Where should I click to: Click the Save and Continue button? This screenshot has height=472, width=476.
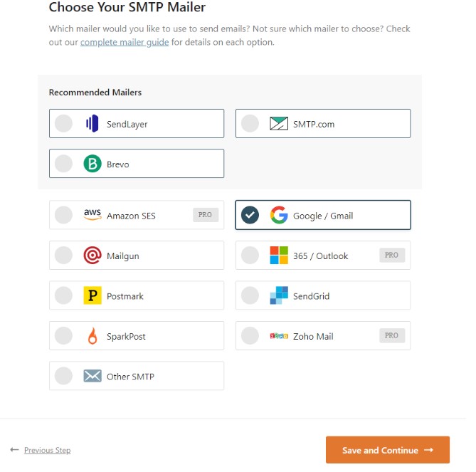(388, 450)
